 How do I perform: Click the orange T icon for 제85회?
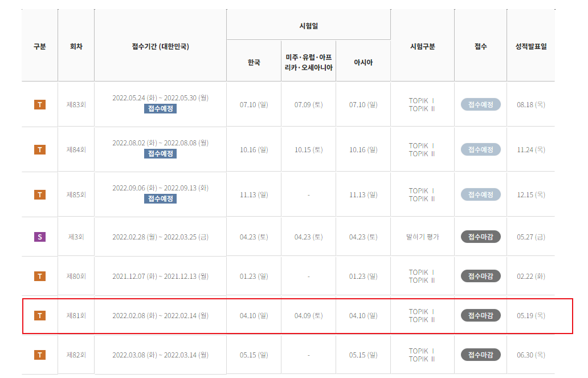coord(40,194)
